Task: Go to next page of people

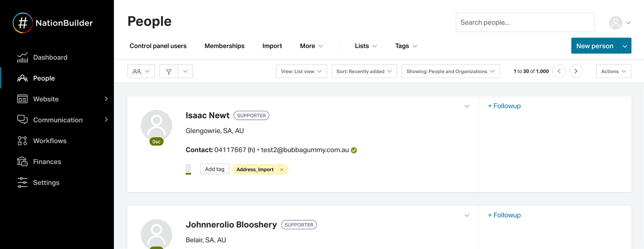Action: pos(576,71)
